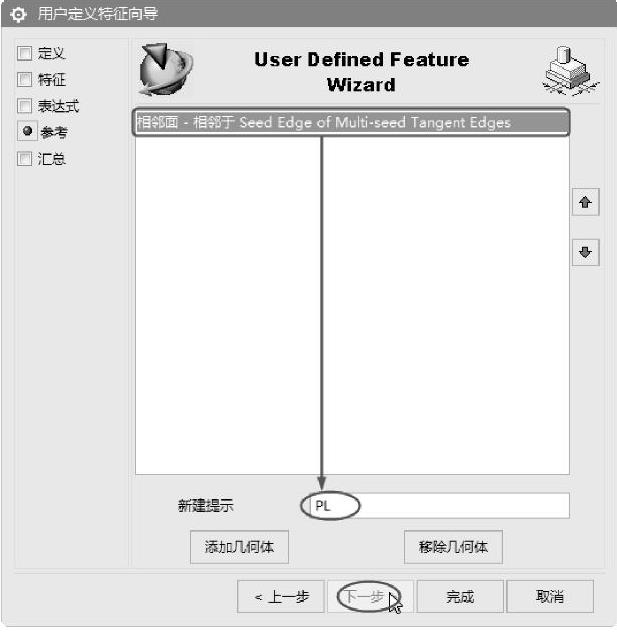This screenshot has width=617, height=635.
Task: Click the move up arrow button
Action: [585, 202]
